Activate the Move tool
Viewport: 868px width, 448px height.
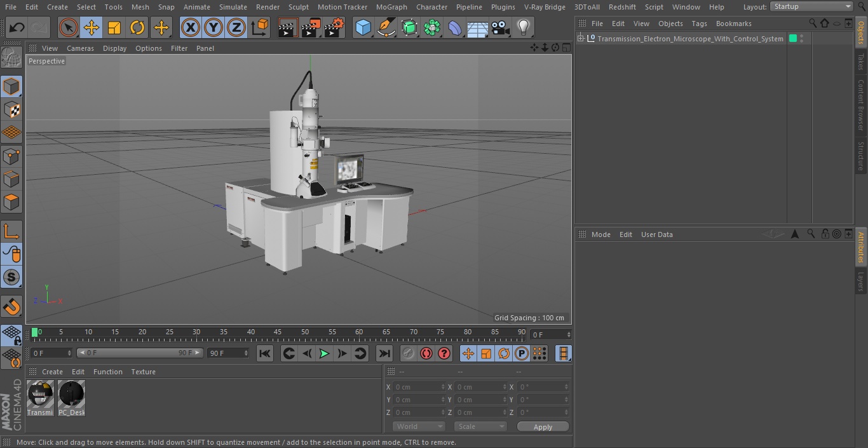point(92,27)
